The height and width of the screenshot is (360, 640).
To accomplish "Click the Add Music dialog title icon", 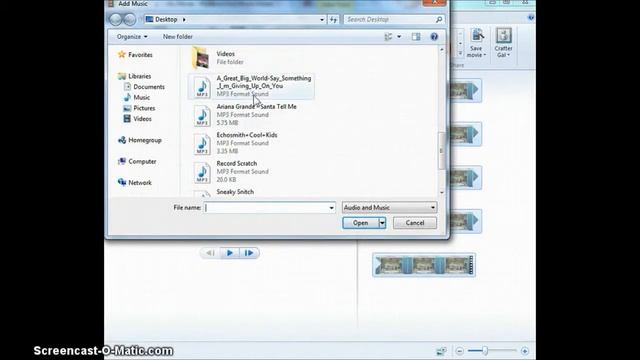I will (x=111, y=4).
